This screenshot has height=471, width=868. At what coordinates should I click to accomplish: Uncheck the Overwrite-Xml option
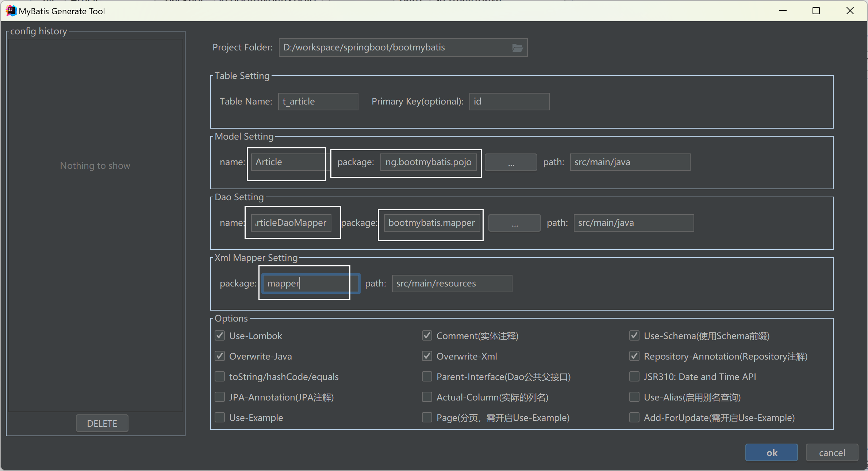point(427,356)
